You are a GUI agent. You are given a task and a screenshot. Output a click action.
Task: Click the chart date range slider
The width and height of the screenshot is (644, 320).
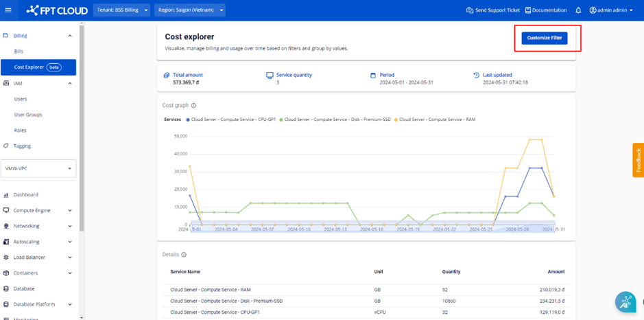374,227
